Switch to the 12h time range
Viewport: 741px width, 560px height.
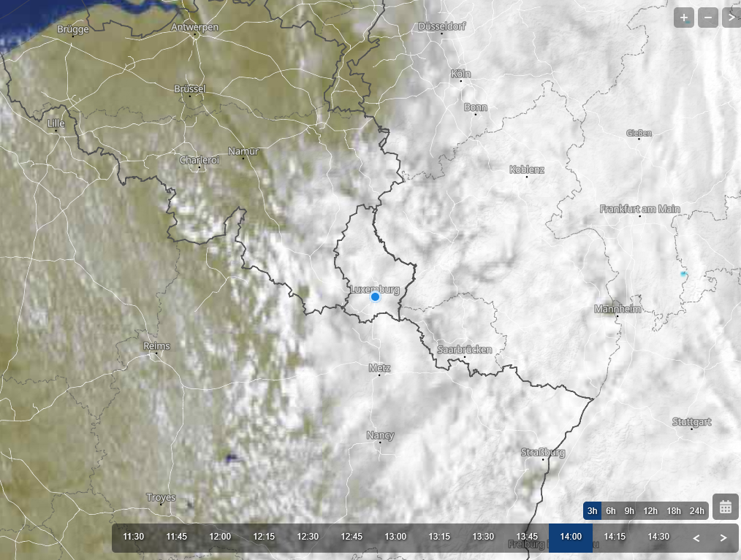point(650,510)
